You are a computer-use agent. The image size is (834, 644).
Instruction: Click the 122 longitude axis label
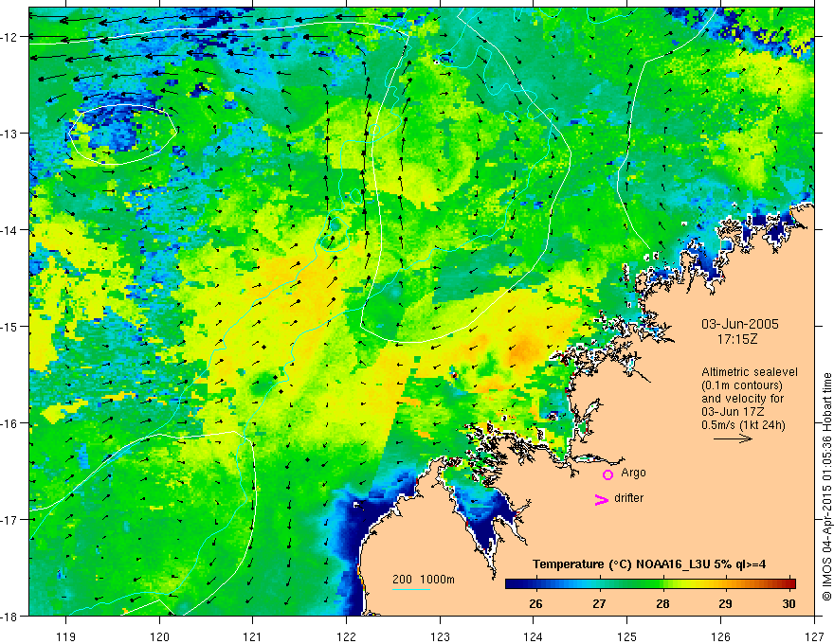coord(346,636)
